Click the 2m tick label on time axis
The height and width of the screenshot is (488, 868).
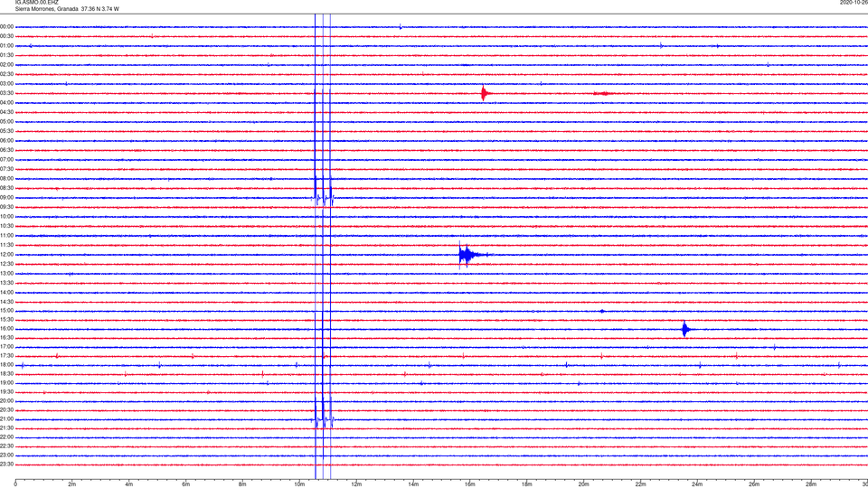[x=72, y=484]
